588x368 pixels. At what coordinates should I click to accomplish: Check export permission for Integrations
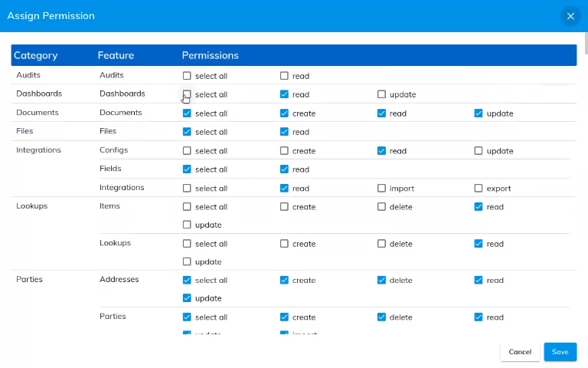click(479, 188)
